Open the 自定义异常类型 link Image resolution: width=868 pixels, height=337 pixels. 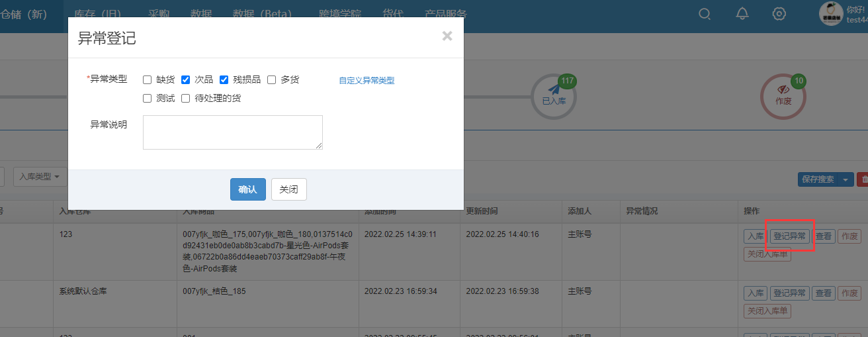coord(367,81)
